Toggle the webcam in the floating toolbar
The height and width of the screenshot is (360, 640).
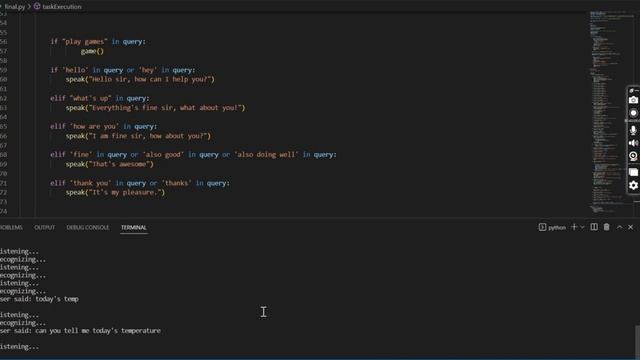(633, 156)
